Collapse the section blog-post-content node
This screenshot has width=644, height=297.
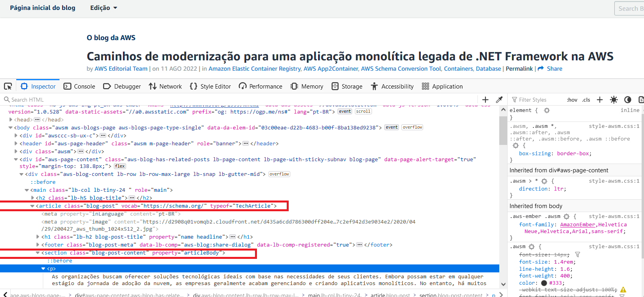pyautogui.click(x=38, y=253)
